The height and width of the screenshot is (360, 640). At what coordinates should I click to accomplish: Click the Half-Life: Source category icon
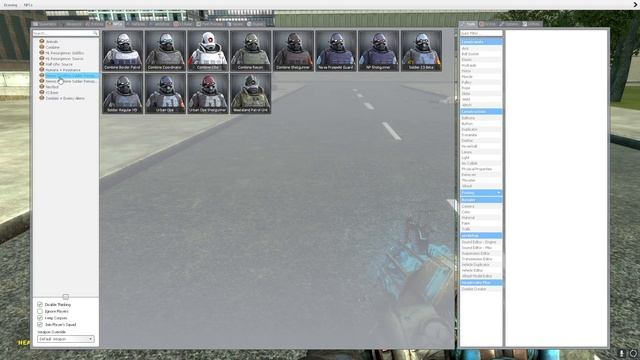pyautogui.click(x=42, y=64)
